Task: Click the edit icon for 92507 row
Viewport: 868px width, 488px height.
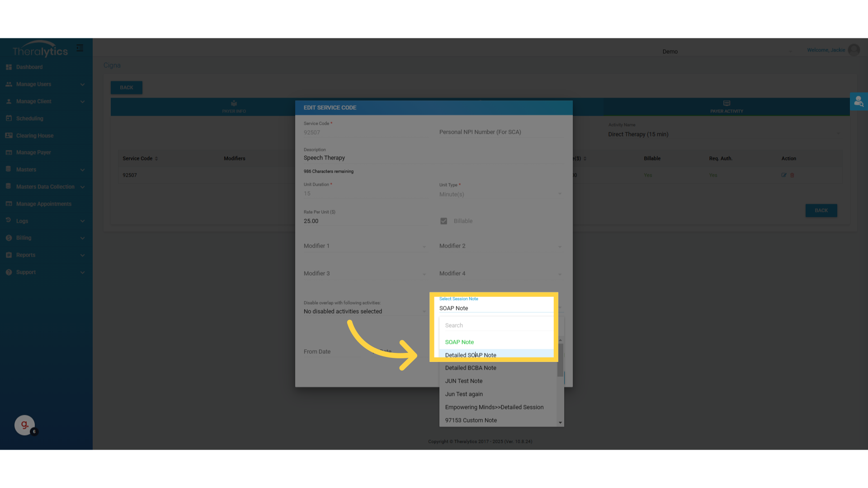Action: [784, 175]
